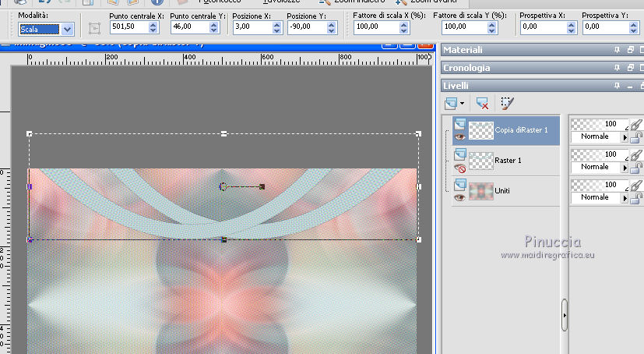Click the transform pivot point on canvas
The image size is (644, 354).
[223, 186]
